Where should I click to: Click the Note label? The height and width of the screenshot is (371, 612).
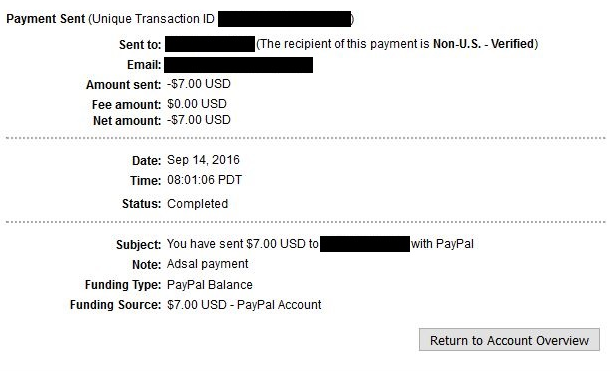click(147, 265)
